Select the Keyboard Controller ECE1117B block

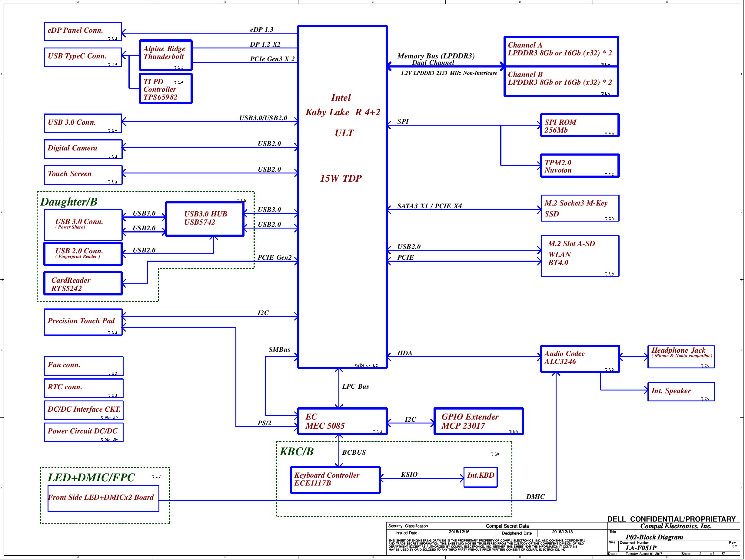coord(335,480)
